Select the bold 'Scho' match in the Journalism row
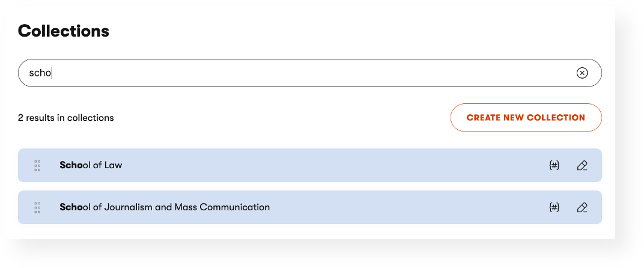 pyautogui.click(x=71, y=207)
